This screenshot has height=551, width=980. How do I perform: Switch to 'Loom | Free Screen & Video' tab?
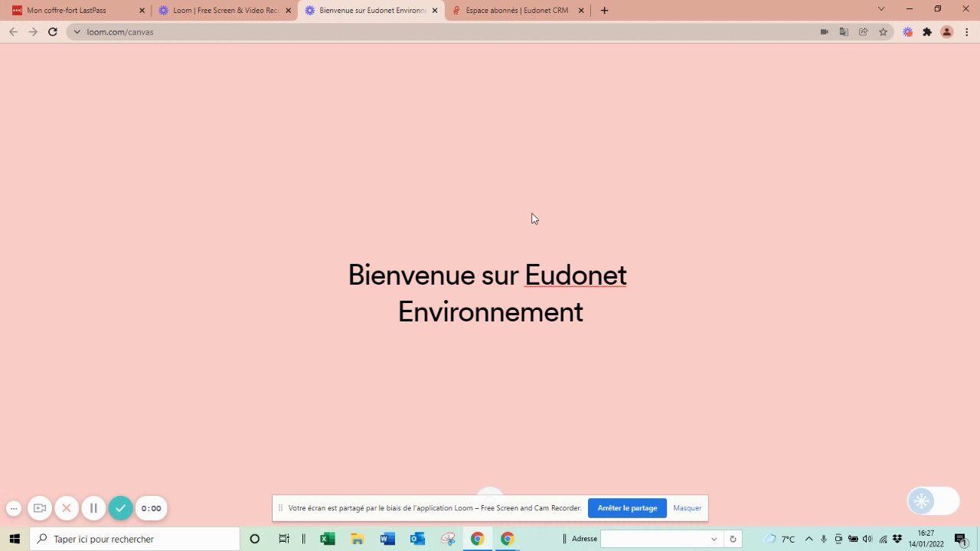point(224,11)
